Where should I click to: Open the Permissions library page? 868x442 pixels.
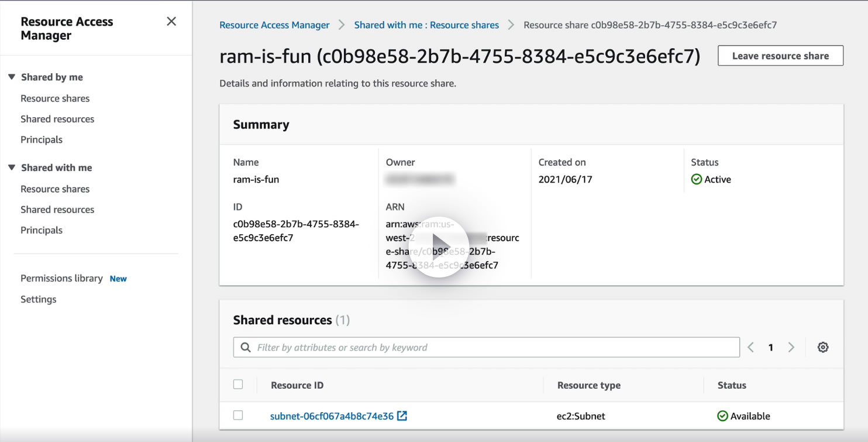click(x=61, y=278)
